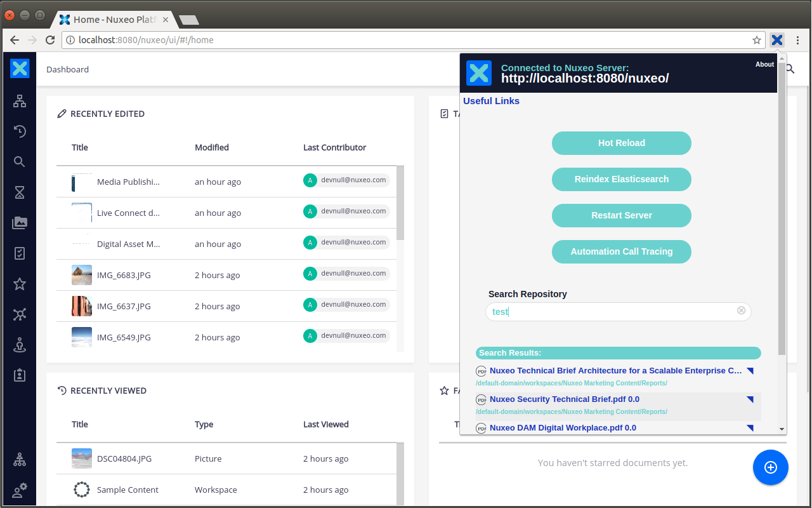This screenshot has height=508, width=812.
Task: Open the document tree browser icon
Action: (x=20, y=101)
